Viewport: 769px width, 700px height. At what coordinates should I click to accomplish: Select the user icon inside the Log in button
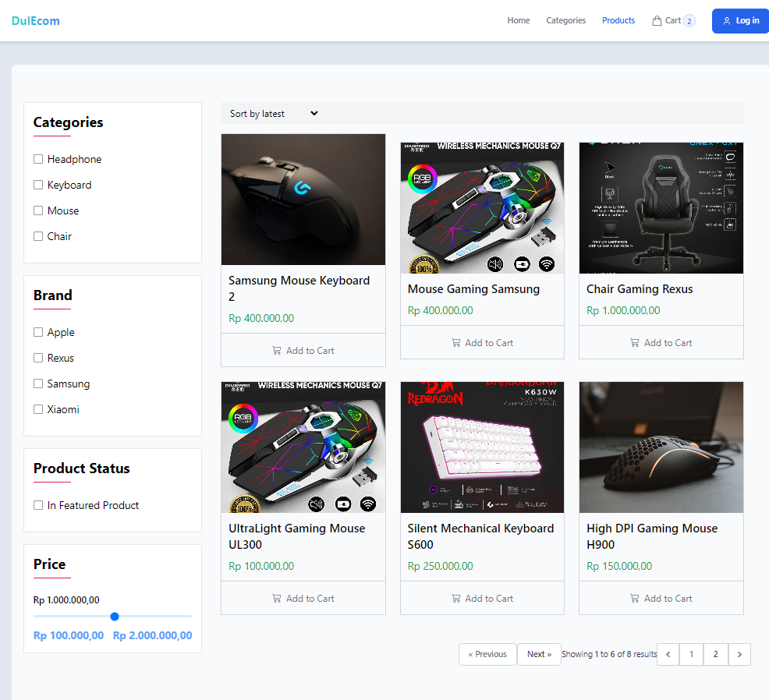click(726, 21)
